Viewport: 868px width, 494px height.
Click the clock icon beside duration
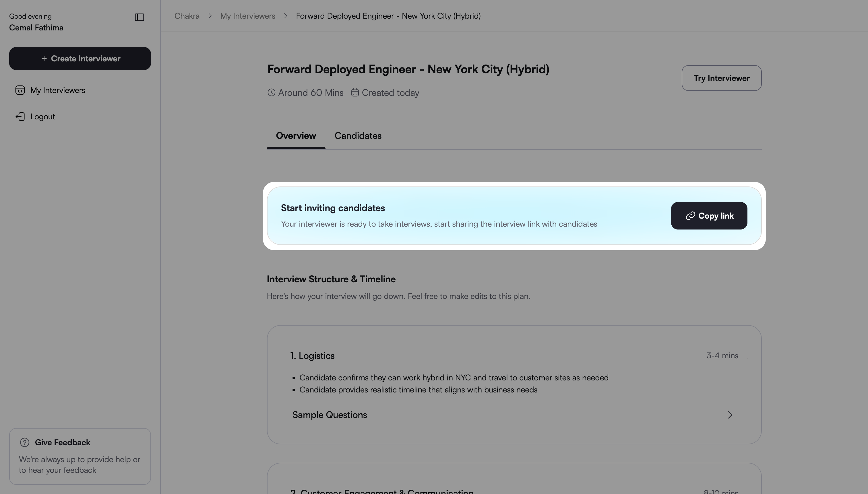tap(271, 93)
